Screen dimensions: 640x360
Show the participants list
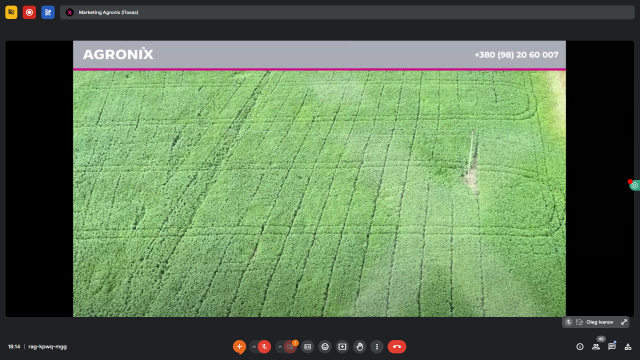(596, 347)
